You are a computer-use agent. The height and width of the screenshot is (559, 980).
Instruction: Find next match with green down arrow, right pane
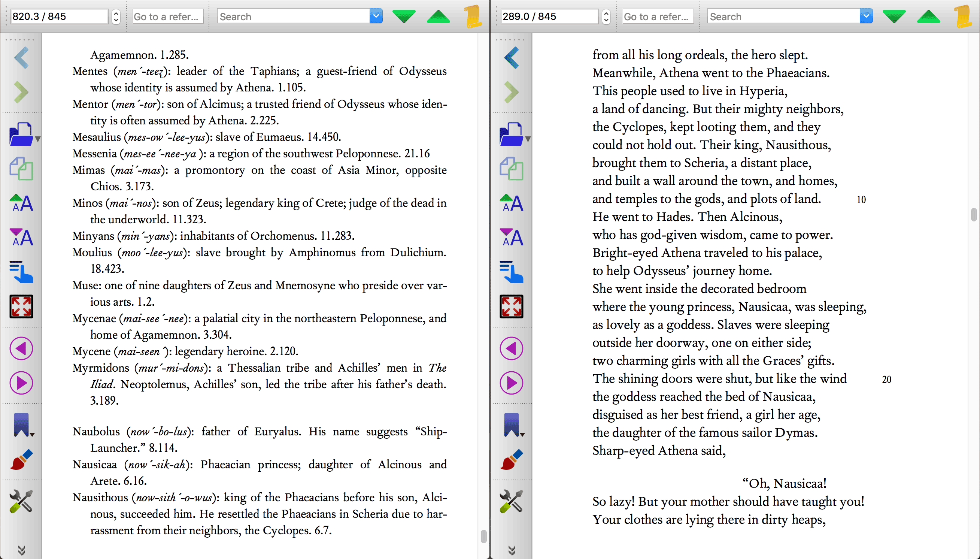pos(893,16)
